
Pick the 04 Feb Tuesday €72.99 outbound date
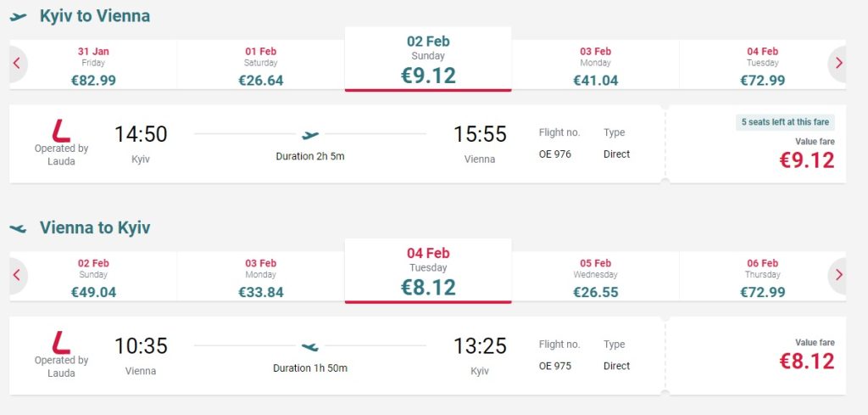(762, 65)
